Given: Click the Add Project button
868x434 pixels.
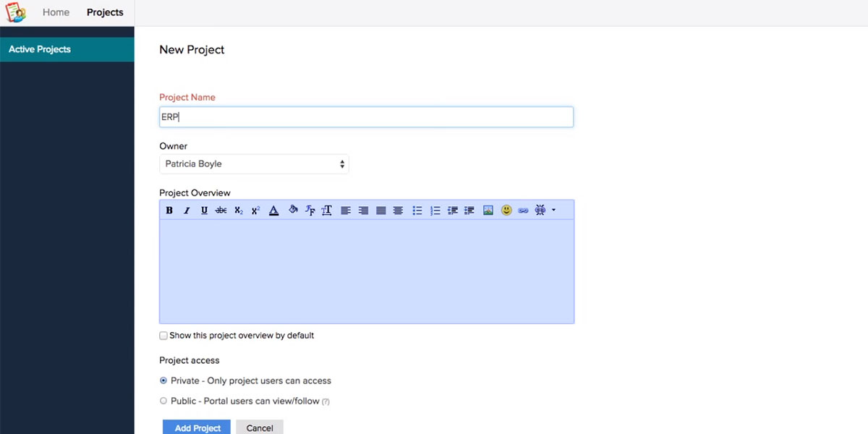Looking at the screenshot, I should click(197, 427).
